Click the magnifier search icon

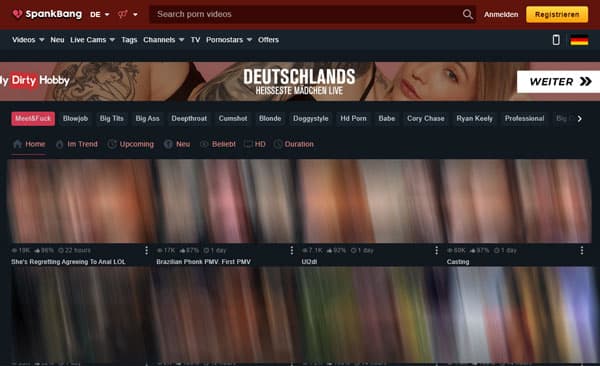coord(468,15)
